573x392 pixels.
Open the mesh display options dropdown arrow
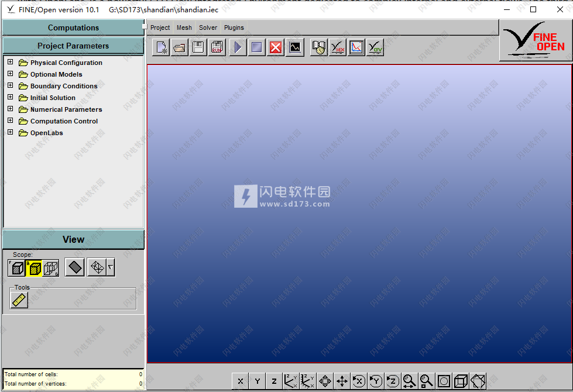[x=111, y=267]
